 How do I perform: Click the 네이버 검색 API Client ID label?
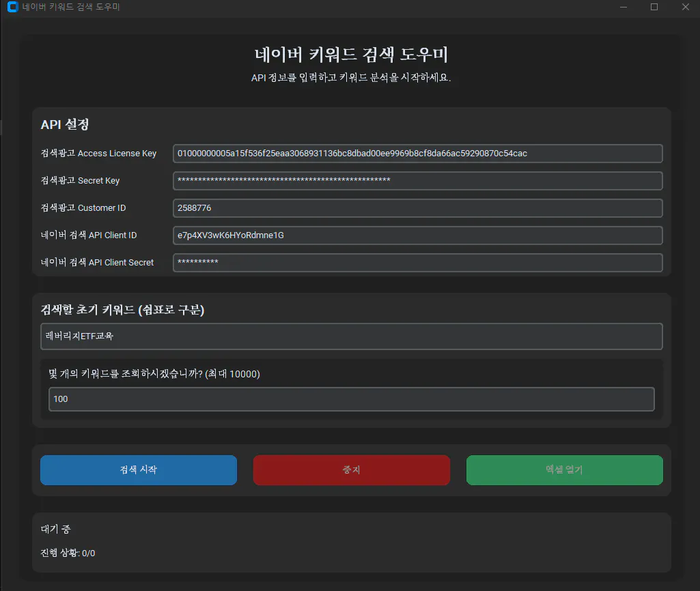(x=89, y=235)
